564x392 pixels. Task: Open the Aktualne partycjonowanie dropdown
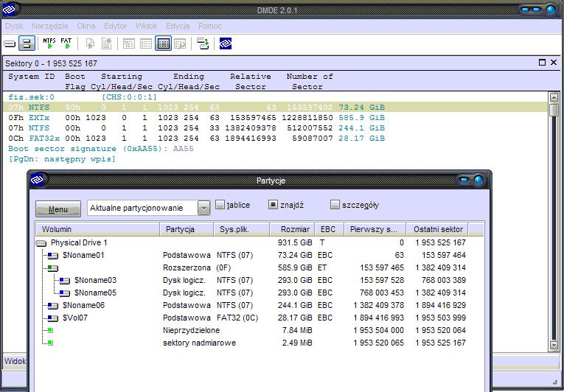[203, 208]
